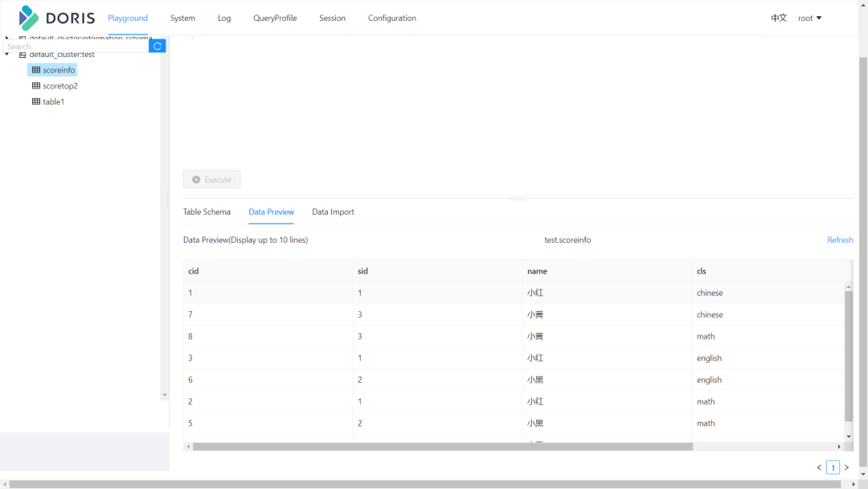
Task: Select page 1 in pagination
Action: 833,467
